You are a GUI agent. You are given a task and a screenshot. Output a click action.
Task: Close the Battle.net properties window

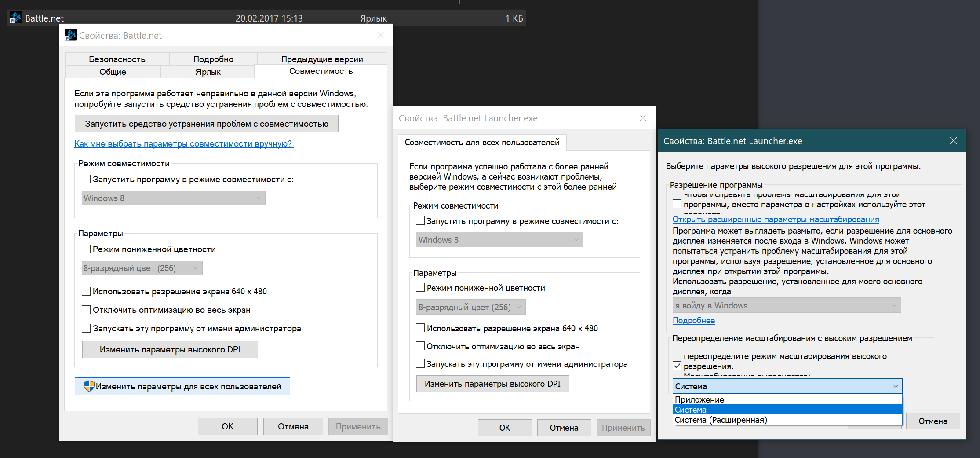(x=380, y=35)
